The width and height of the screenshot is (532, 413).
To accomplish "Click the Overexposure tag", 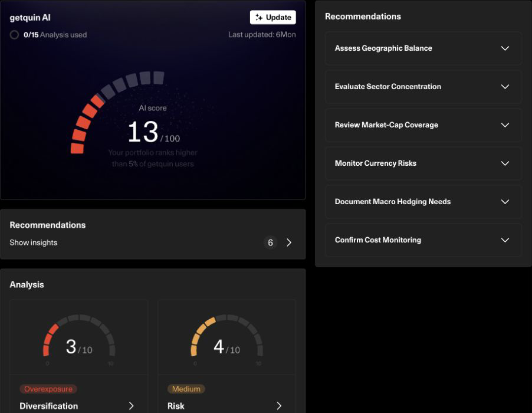I will [x=48, y=389].
